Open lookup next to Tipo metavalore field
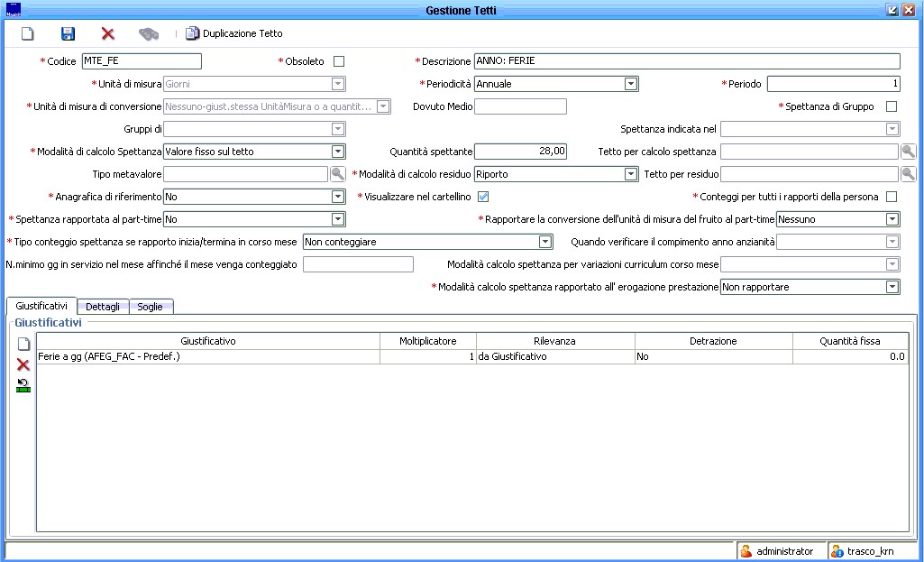This screenshot has height=562, width=924. pos(337,174)
